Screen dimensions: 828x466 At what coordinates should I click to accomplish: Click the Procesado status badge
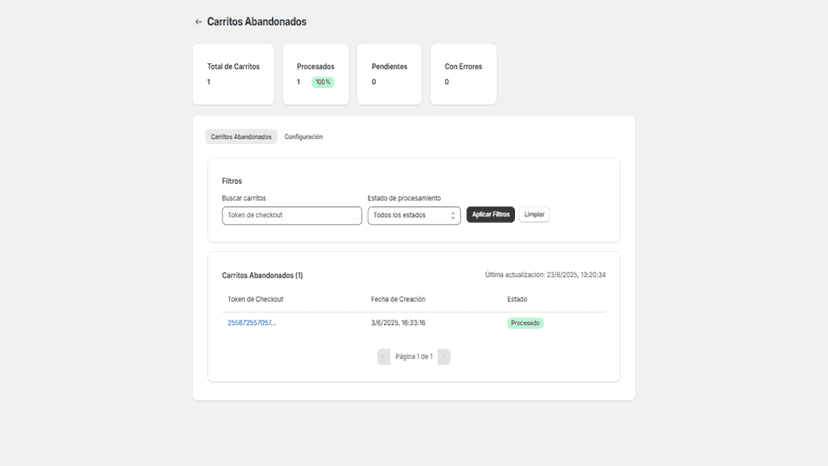point(525,323)
